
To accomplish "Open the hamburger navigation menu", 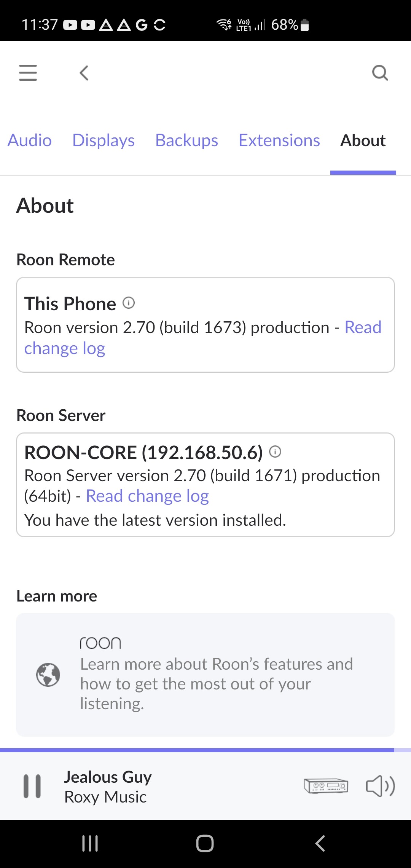I will (28, 73).
